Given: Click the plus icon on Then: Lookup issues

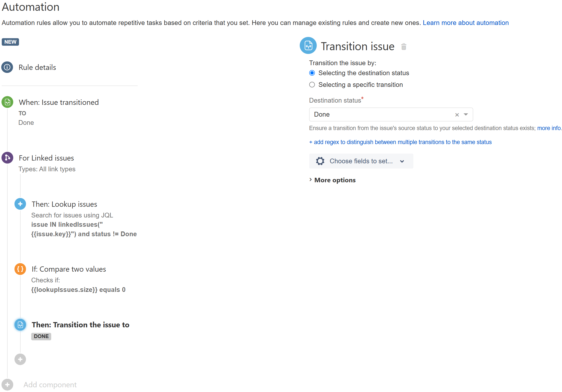Looking at the screenshot, I should click(x=20, y=204).
